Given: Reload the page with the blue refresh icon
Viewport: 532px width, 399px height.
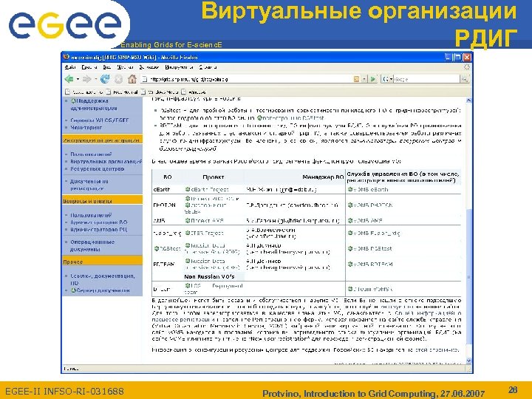Looking at the screenshot, I should pyautogui.click(x=105, y=79).
